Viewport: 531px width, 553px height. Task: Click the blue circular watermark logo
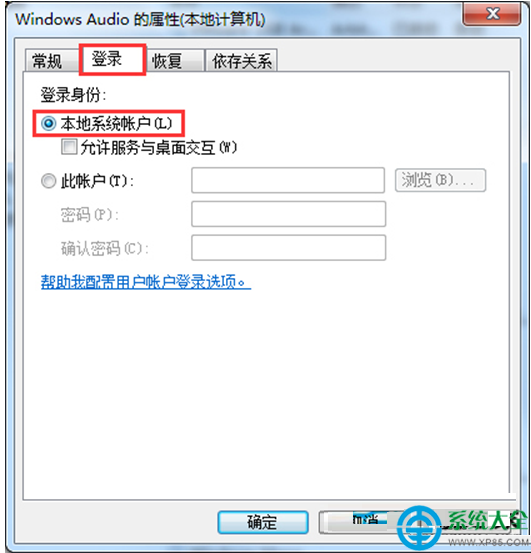pos(419,528)
